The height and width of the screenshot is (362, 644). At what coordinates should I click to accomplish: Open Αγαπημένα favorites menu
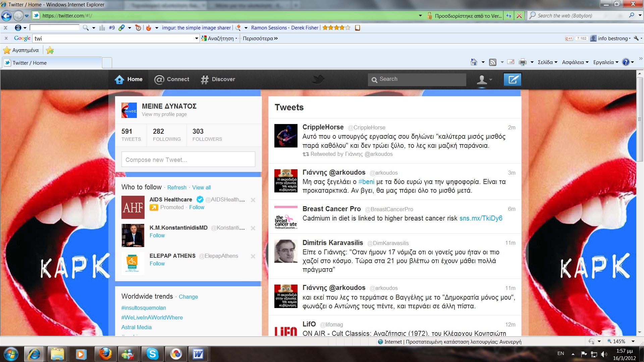pyautogui.click(x=21, y=50)
